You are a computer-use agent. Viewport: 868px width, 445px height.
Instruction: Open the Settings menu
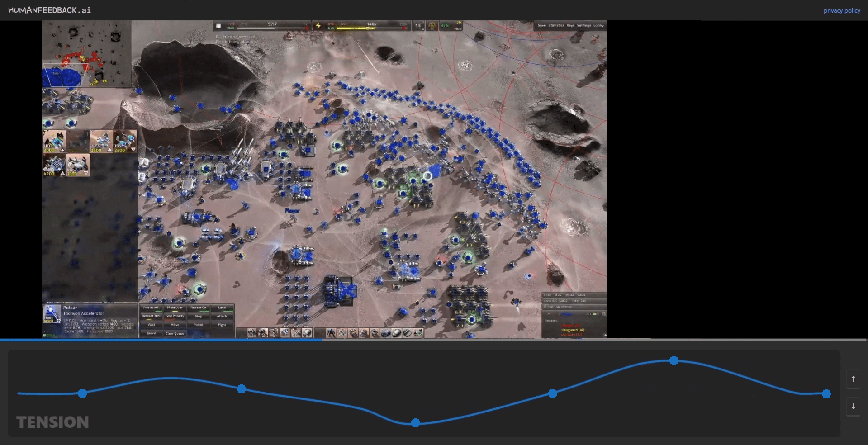[x=583, y=25]
